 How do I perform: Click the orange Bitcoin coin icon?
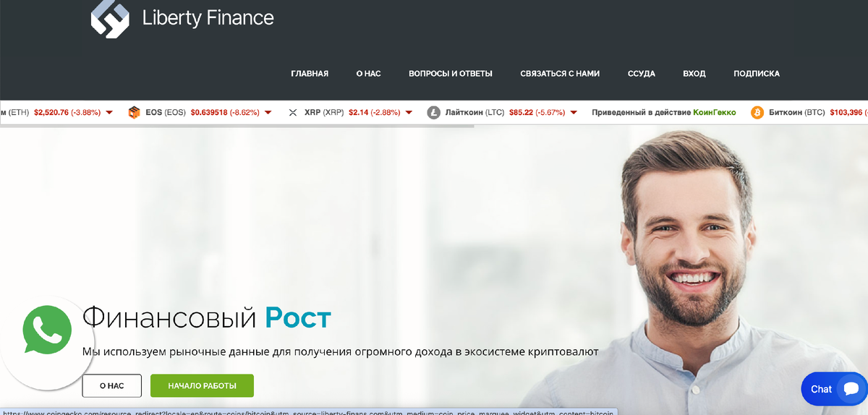pyautogui.click(x=757, y=113)
